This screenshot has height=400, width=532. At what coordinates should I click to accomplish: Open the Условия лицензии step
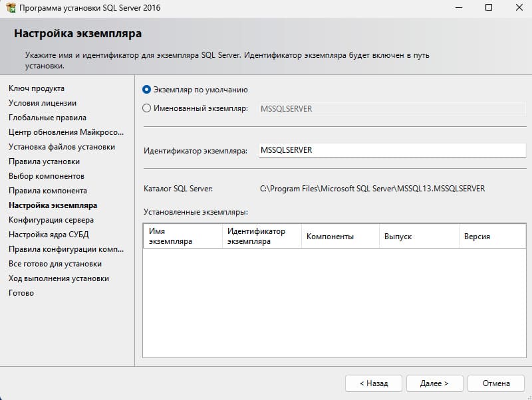[43, 103]
